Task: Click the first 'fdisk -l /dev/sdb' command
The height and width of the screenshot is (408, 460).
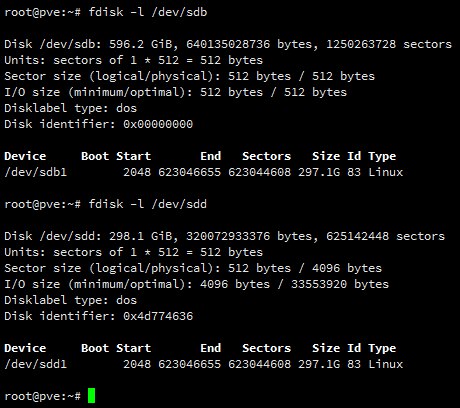Action: coord(148,12)
